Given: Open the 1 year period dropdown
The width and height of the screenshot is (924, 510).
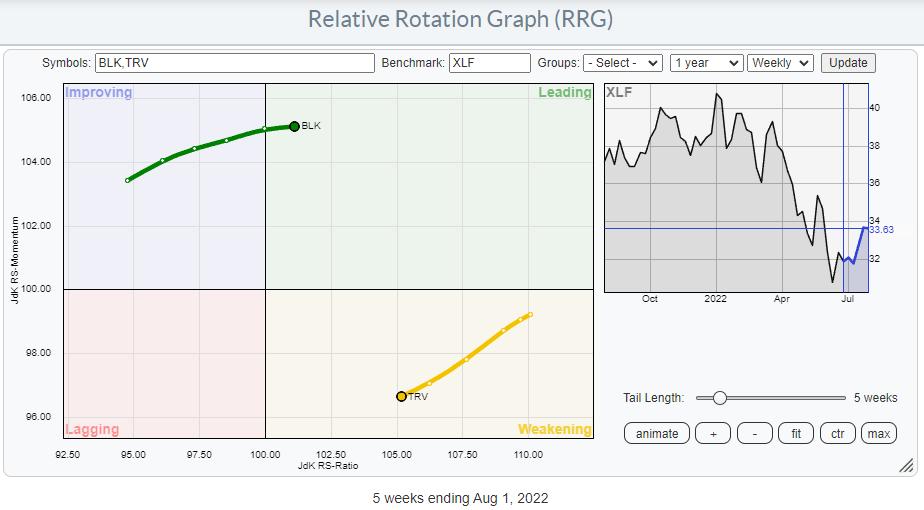Looking at the screenshot, I should tap(706, 62).
